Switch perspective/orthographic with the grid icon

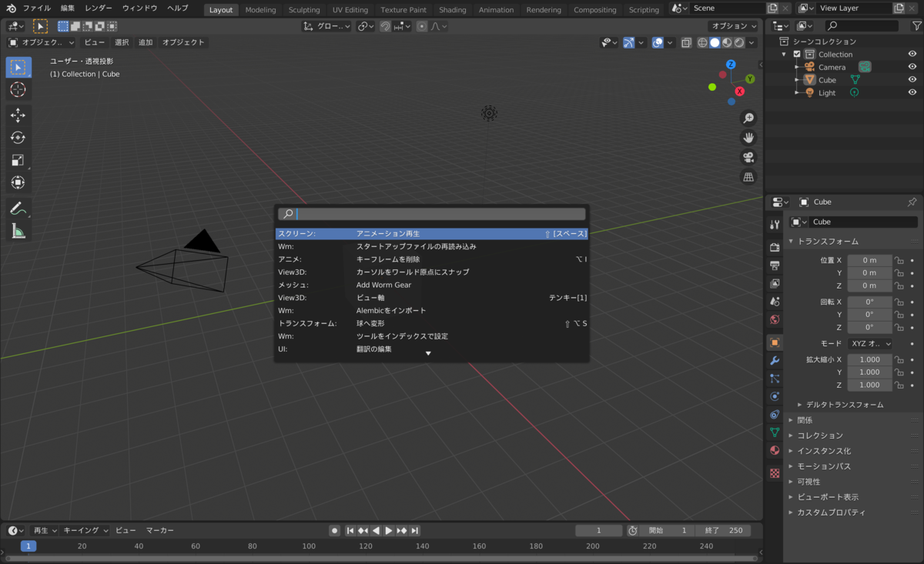tap(748, 177)
